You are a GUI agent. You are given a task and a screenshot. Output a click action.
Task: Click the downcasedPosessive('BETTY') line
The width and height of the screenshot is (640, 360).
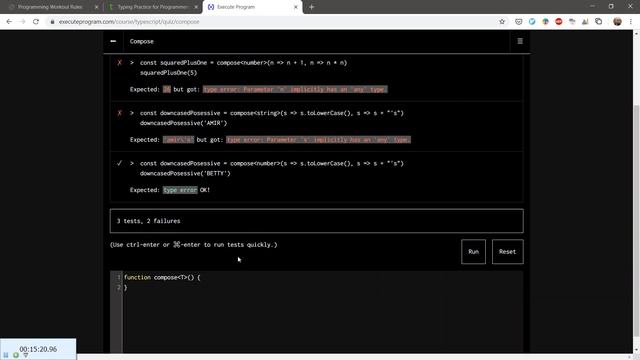tap(185, 173)
